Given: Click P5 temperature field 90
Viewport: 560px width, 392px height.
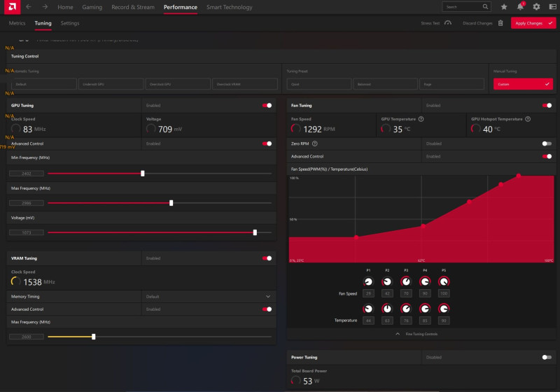Looking at the screenshot, I should pyautogui.click(x=444, y=321).
